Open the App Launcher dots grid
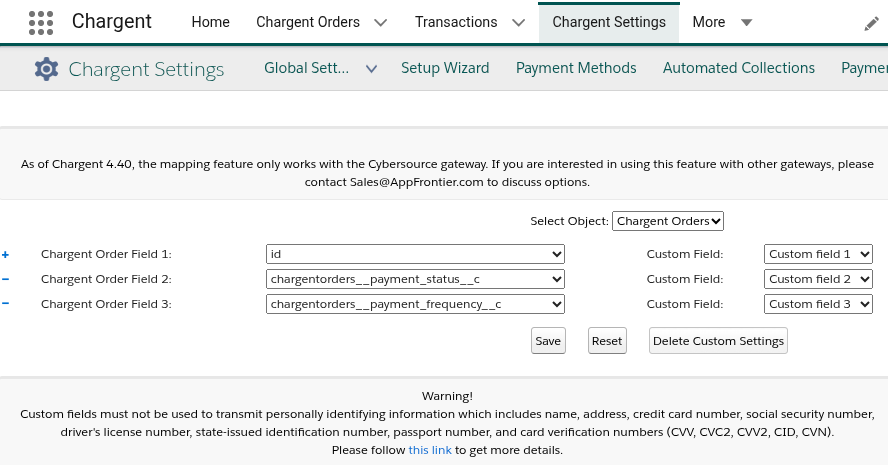The width and height of the screenshot is (888, 465). (x=41, y=23)
